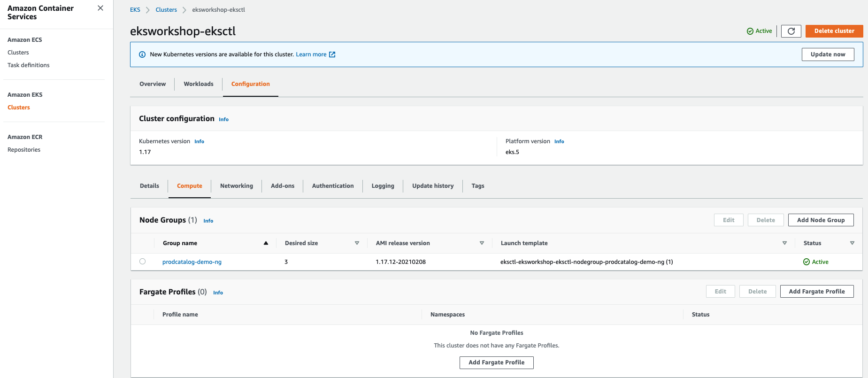Click the Profile name column header
The width and height of the screenshot is (868, 378).
pos(180,315)
